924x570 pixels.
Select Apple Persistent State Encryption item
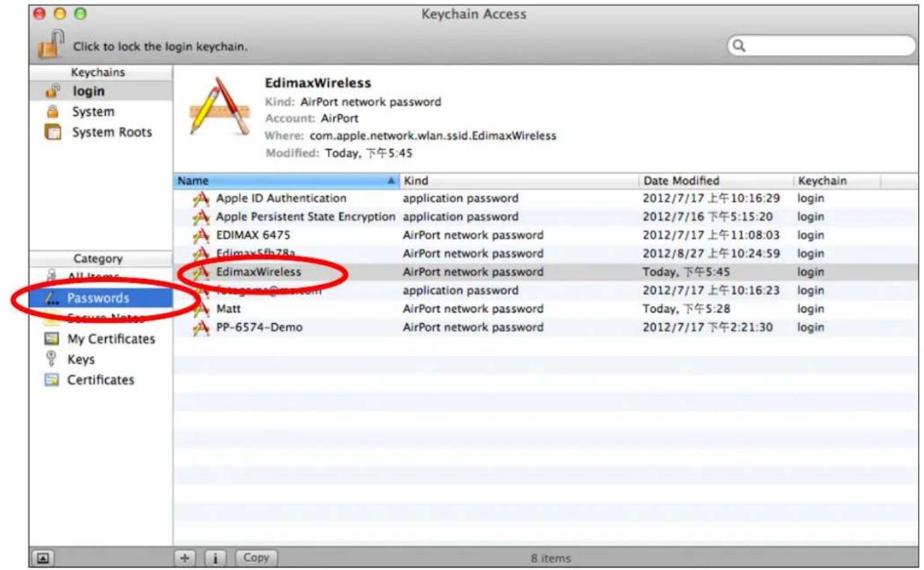(x=305, y=216)
